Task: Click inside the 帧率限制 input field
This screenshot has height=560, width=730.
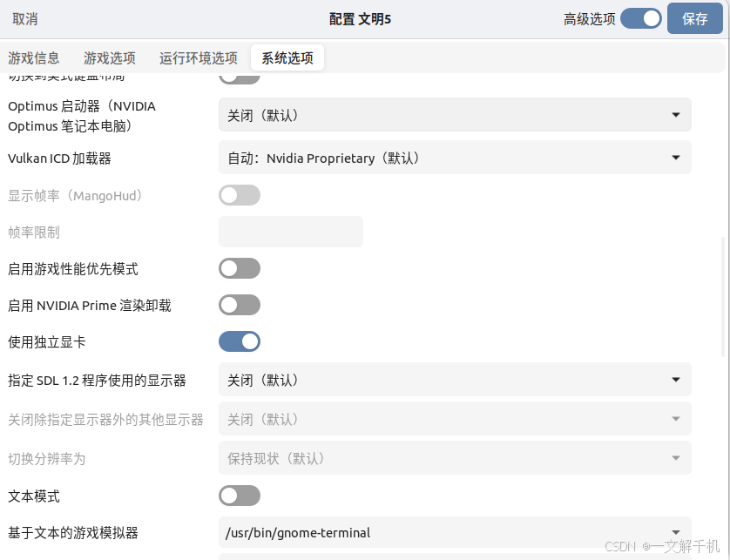Action: (291, 232)
